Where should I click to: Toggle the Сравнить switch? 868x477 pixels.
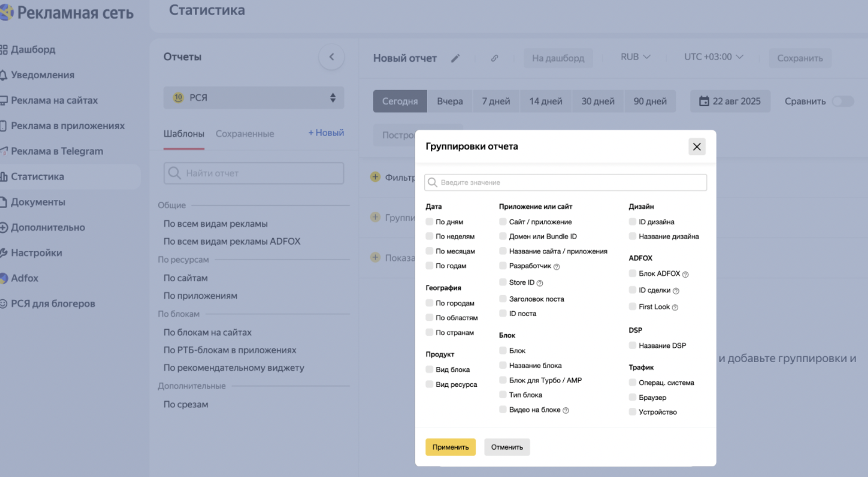(x=843, y=101)
